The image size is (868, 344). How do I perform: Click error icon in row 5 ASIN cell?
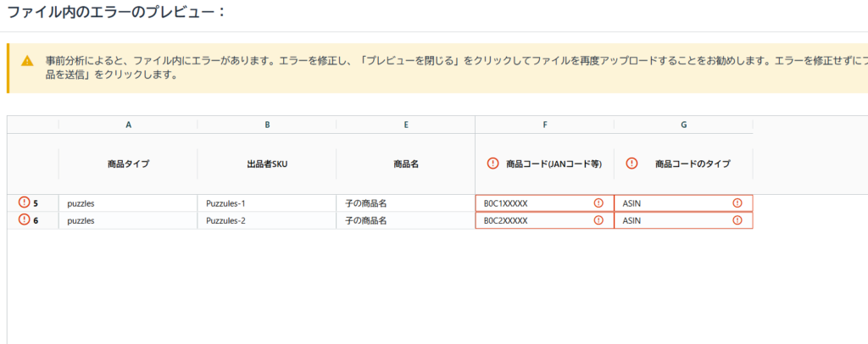[737, 203]
